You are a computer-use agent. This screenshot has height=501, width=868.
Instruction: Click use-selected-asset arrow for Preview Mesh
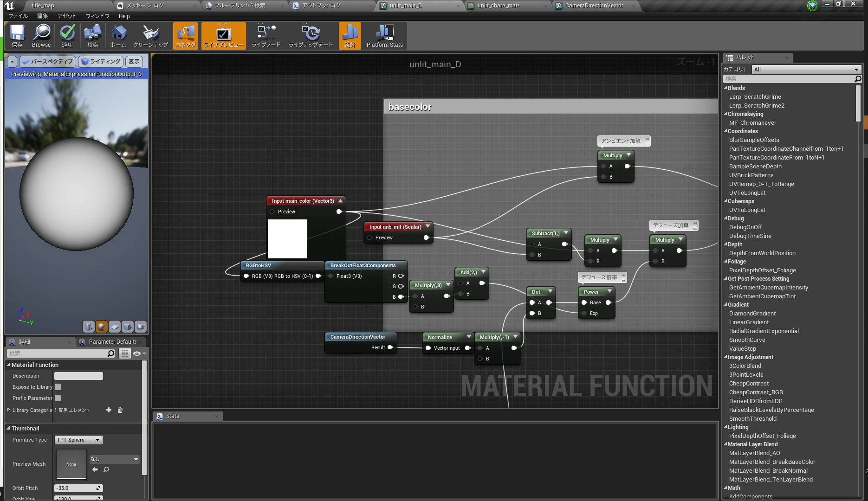click(95, 469)
